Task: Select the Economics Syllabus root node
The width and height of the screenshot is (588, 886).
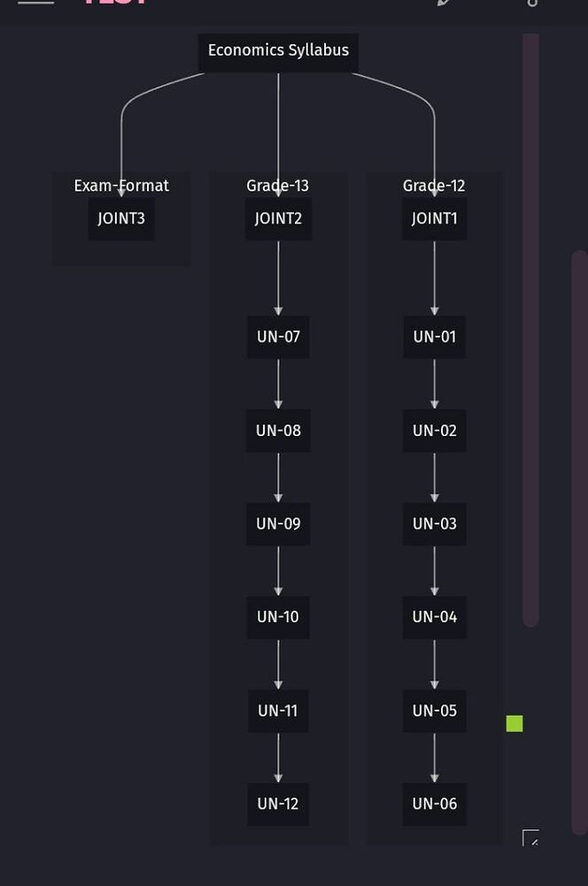Action: (x=278, y=51)
